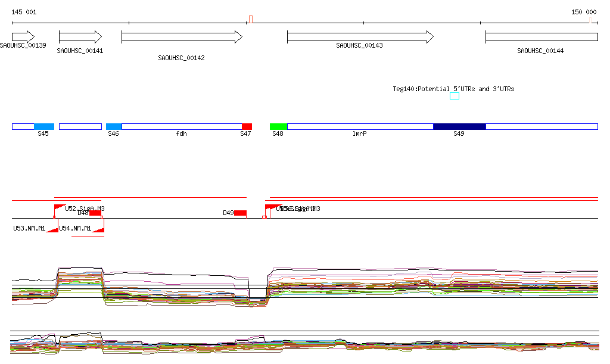Click the D48 red terminator block
The height and width of the screenshot is (364, 610).
(95, 213)
